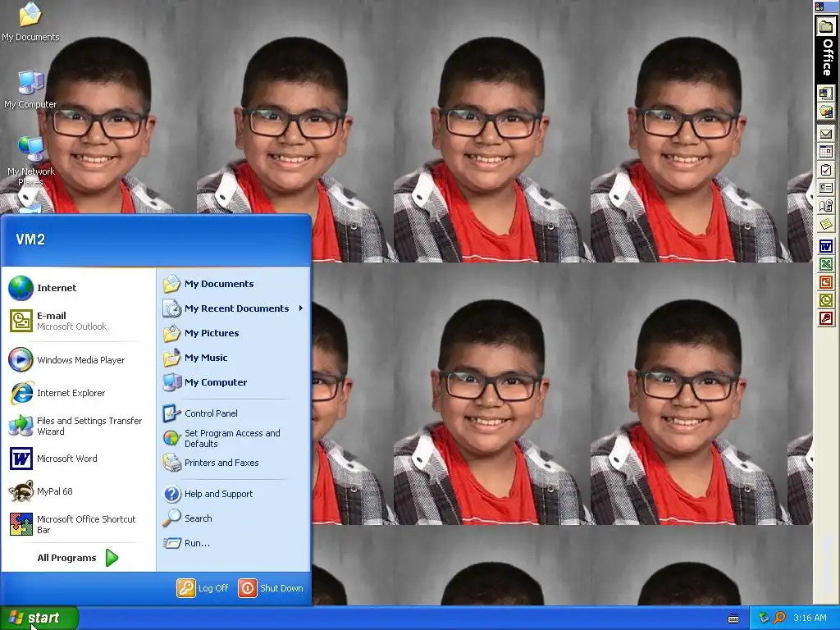Click New Task clipboard icon

[825, 171]
